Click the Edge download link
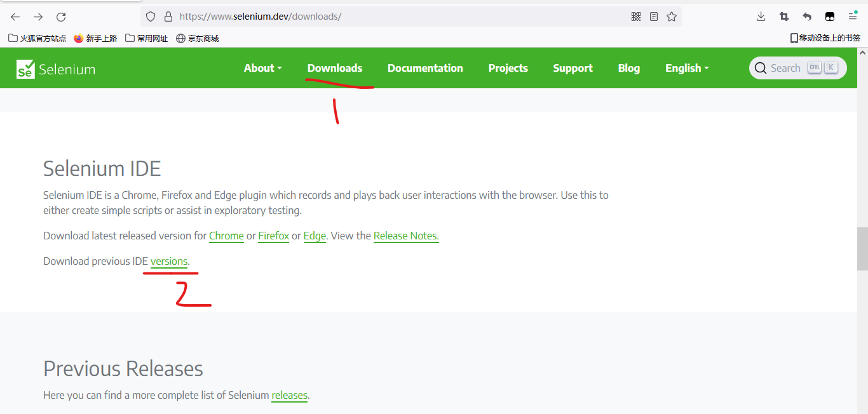 coord(315,236)
